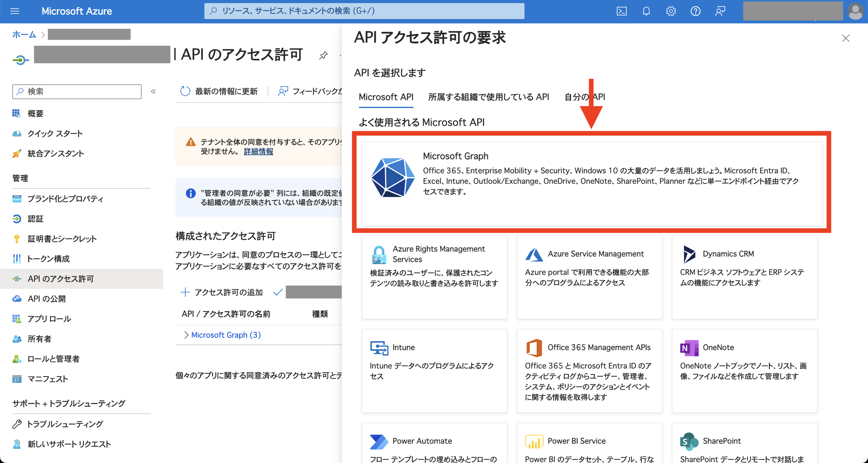The image size is (868, 463).
Task: Open the Microsoft Graph (3) link
Action: pos(226,335)
